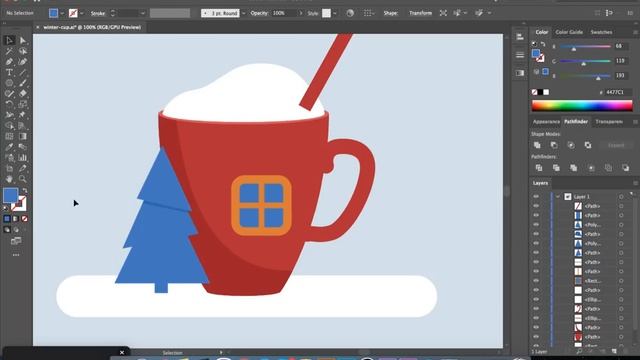Select the Pathfinder tab

pos(576,122)
